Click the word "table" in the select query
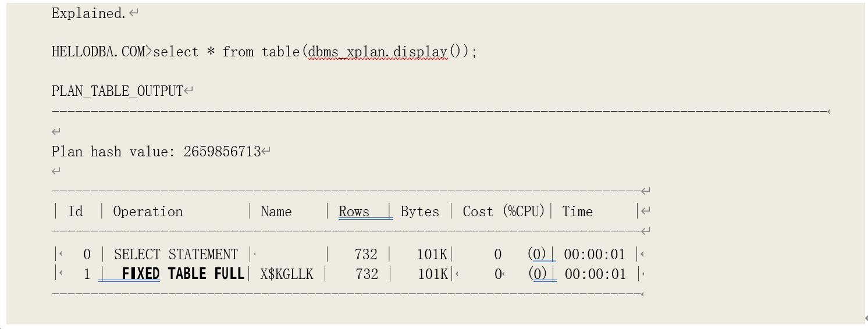 (280, 52)
